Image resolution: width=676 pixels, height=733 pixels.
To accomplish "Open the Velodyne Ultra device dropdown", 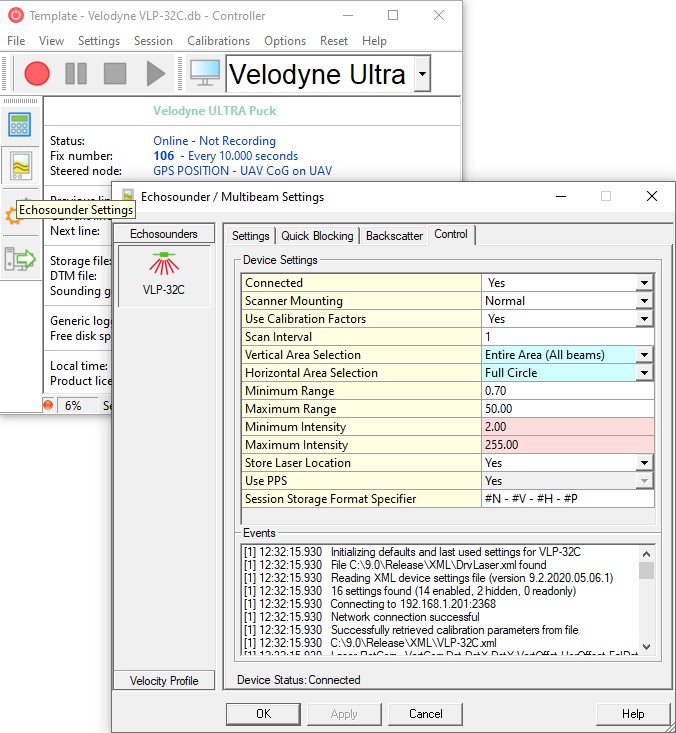I will 422,74.
